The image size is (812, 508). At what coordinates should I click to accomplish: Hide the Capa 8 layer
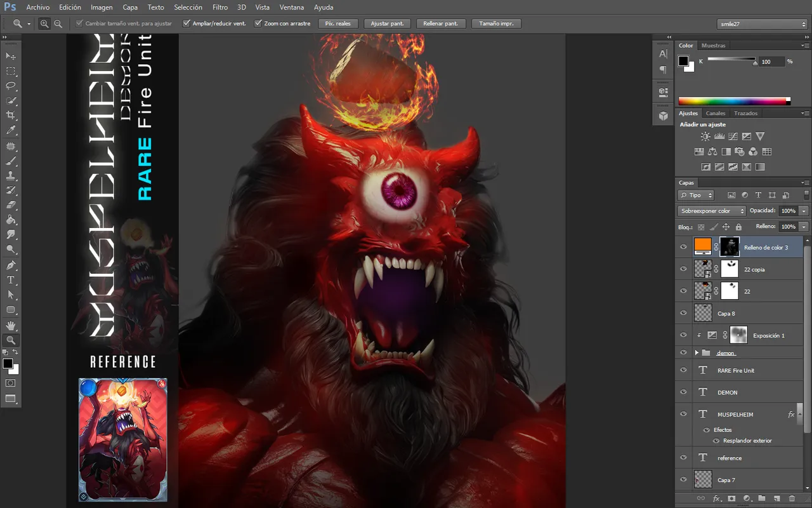pos(683,313)
